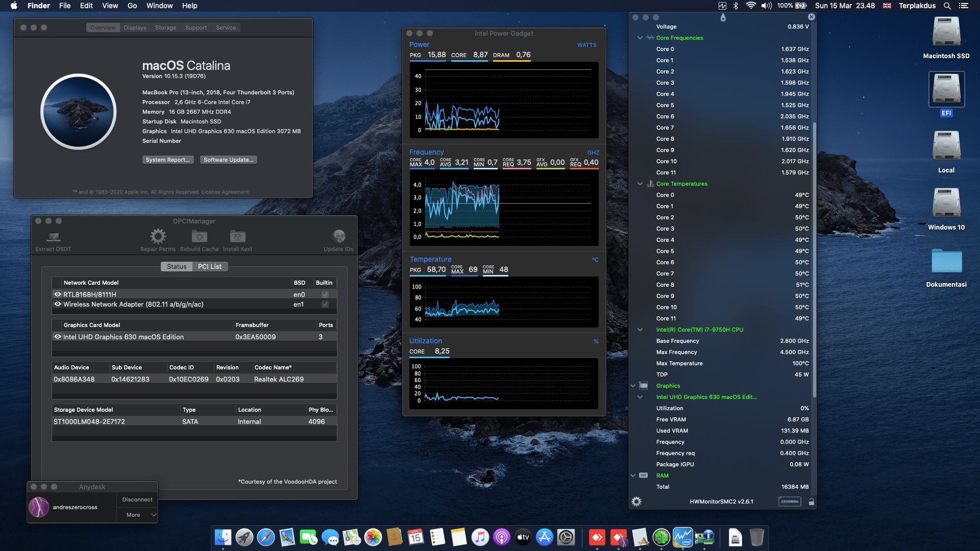The image size is (980, 551).
Task: Click Extract DSDT in DPCIManager toolbar
Action: click(53, 241)
